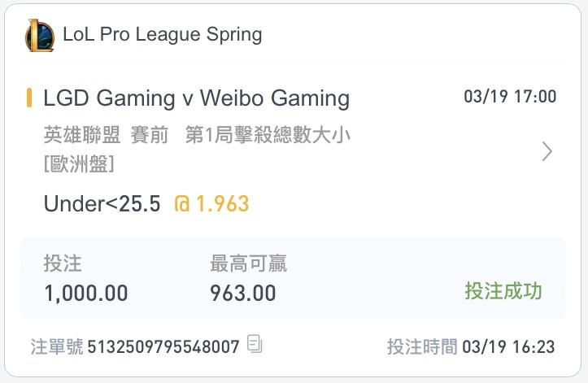The image size is (588, 383).
Task: Select LGD Gaming v Weibo Gaming match
Action: click(x=197, y=98)
